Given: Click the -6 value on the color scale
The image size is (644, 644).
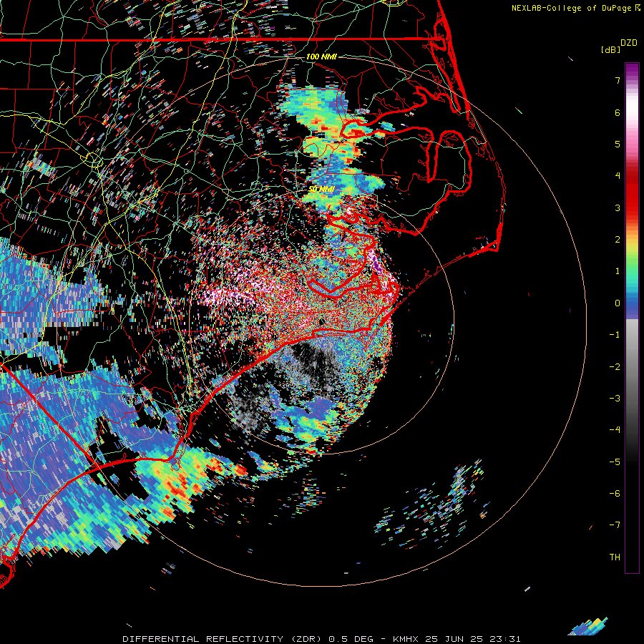Looking at the screenshot, I should pyautogui.click(x=615, y=494).
